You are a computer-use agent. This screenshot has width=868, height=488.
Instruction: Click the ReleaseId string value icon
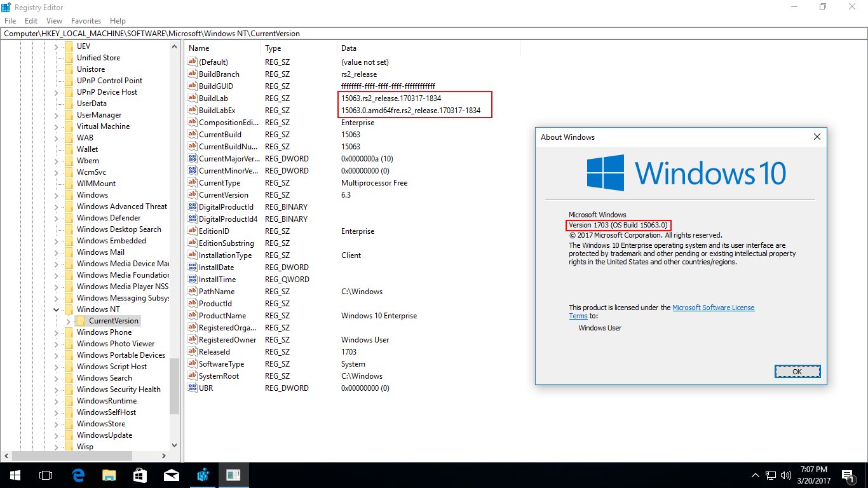point(194,352)
